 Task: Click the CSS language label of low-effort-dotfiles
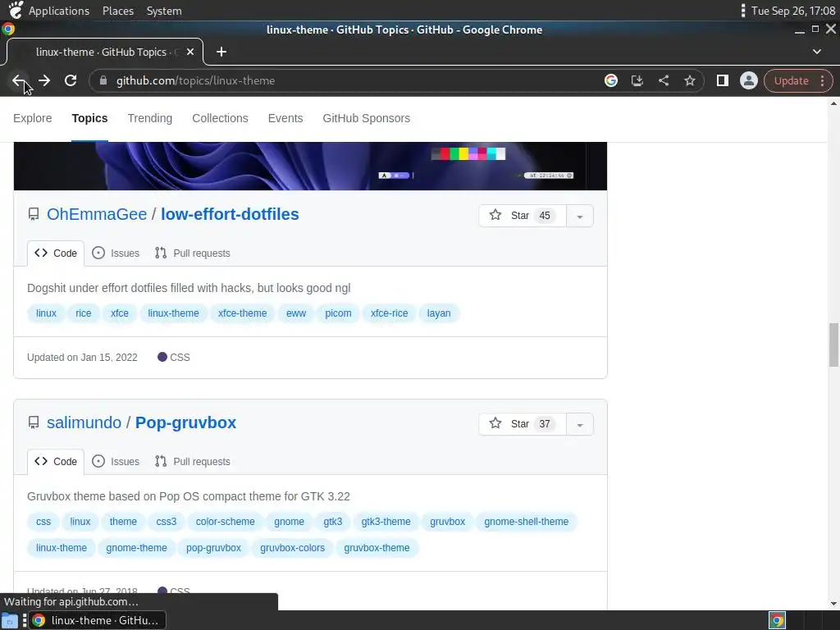click(174, 358)
